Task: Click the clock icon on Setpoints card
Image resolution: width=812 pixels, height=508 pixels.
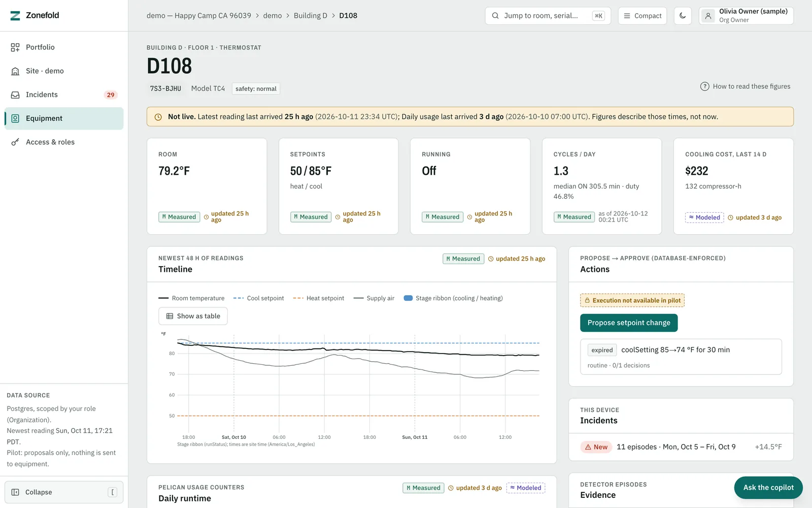Action: tap(338, 217)
